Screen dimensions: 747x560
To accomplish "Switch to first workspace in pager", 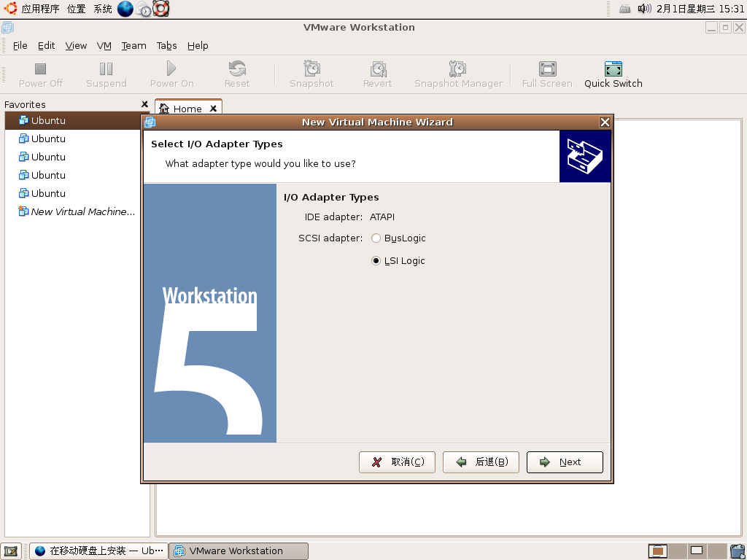I will coord(658,551).
